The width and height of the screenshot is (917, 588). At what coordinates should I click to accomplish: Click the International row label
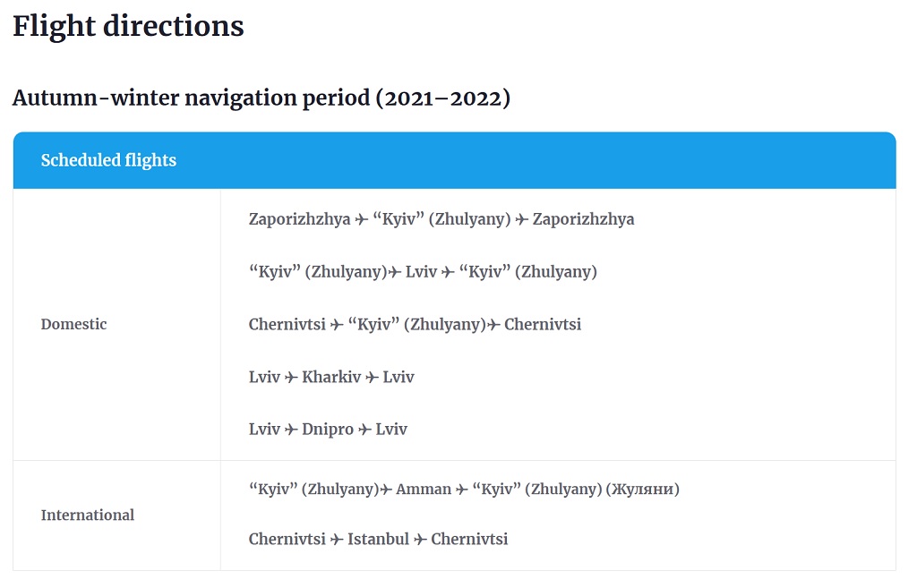coord(88,516)
